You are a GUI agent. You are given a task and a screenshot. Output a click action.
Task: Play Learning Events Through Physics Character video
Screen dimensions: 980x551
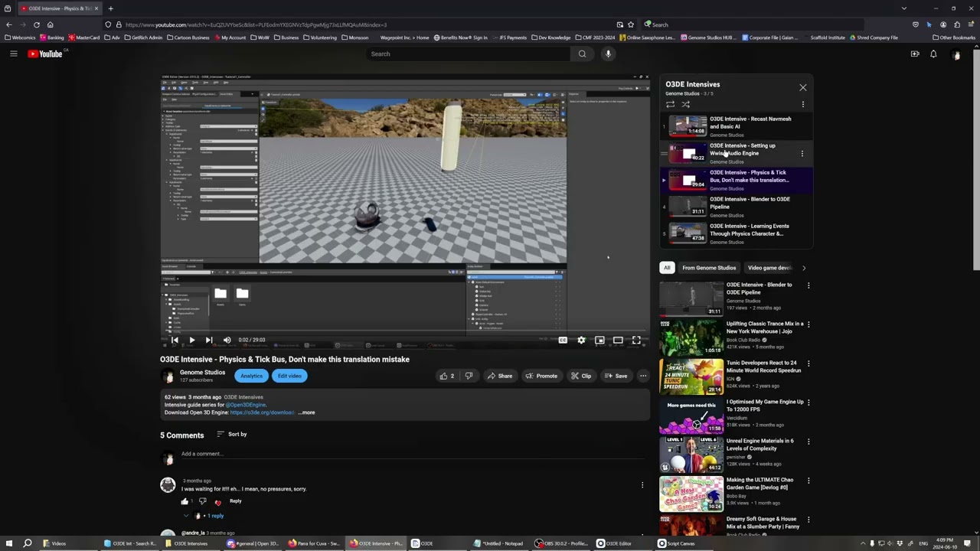click(736, 233)
